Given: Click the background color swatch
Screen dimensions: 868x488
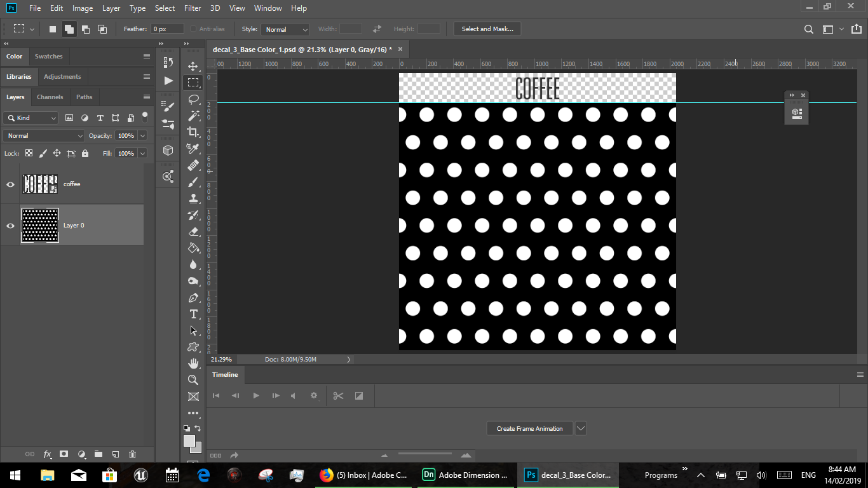Looking at the screenshot, I should [197, 449].
